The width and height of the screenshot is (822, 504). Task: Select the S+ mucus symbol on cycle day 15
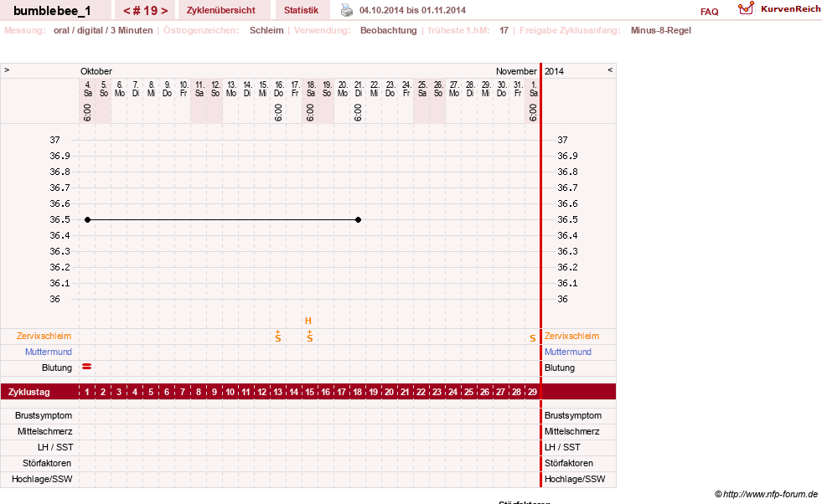click(x=310, y=337)
